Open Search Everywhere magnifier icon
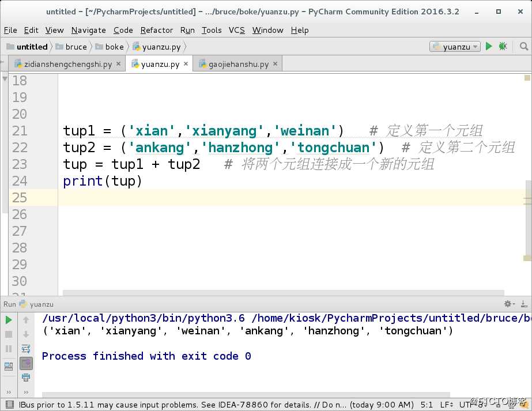 click(x=524, y=46)
